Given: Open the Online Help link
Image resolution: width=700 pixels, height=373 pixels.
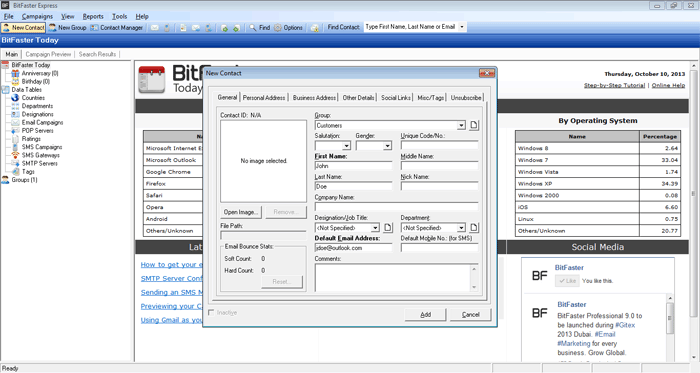Looking at the screenshot, I should tap(668, 86).
